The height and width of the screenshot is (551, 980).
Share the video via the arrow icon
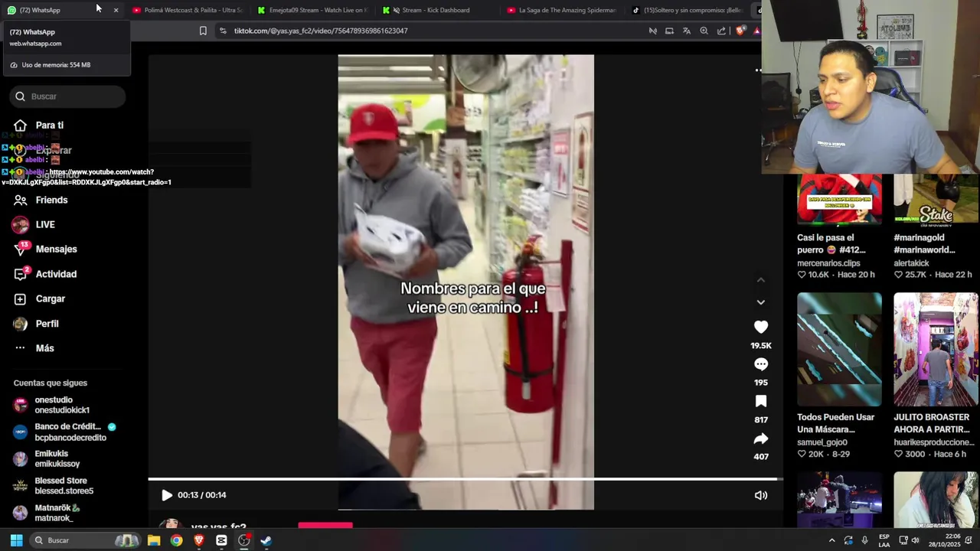point(760,439)
